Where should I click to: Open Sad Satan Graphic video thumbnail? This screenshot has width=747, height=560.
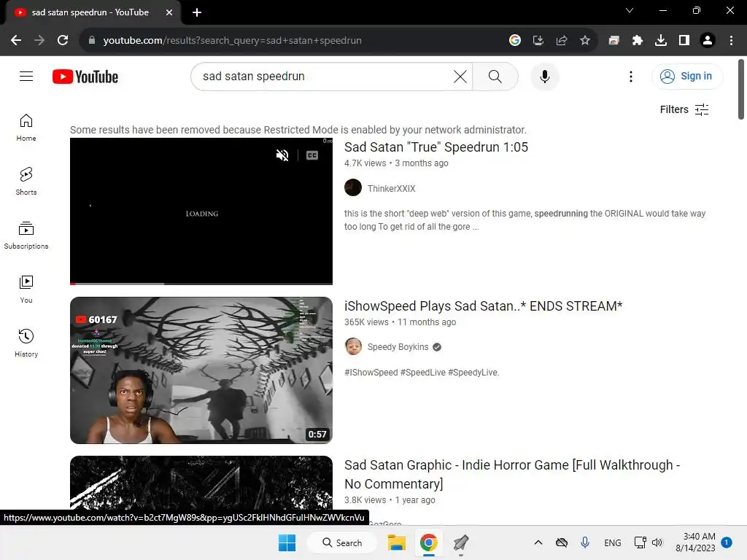(201, 483)
